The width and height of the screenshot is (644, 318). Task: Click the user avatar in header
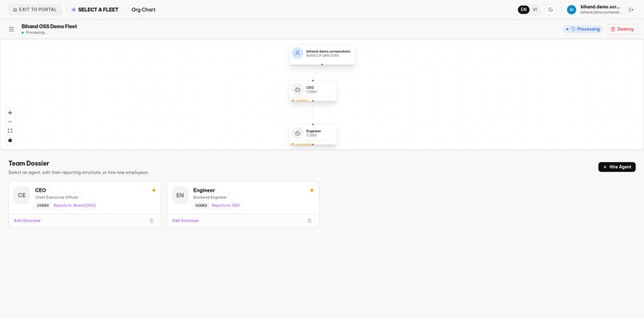[571, 10]
